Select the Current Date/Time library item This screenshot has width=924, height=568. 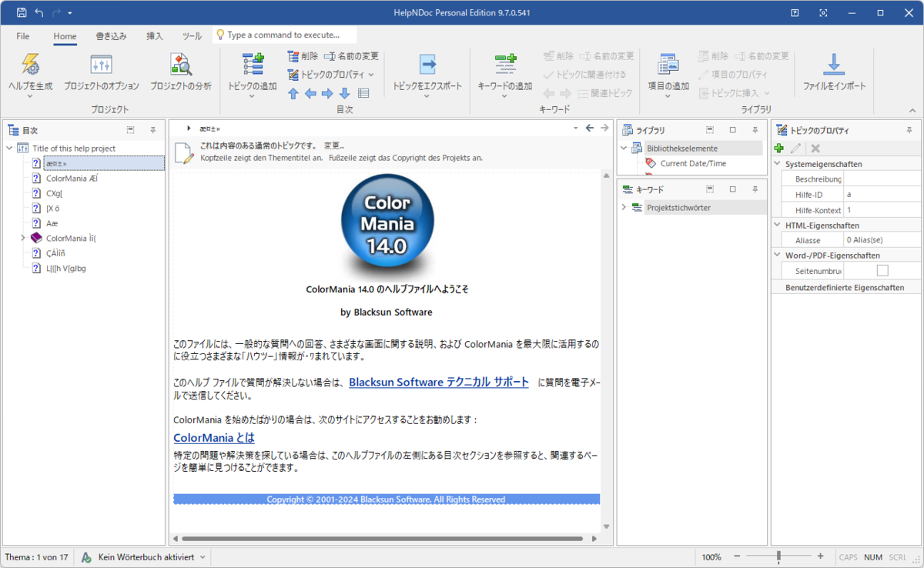(x=693, y=163)
